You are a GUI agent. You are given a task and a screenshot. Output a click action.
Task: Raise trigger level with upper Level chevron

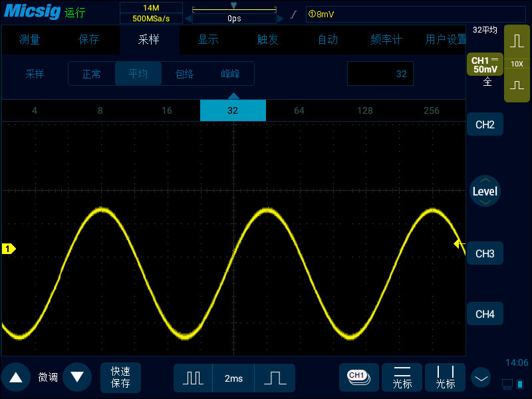point(485,180)
